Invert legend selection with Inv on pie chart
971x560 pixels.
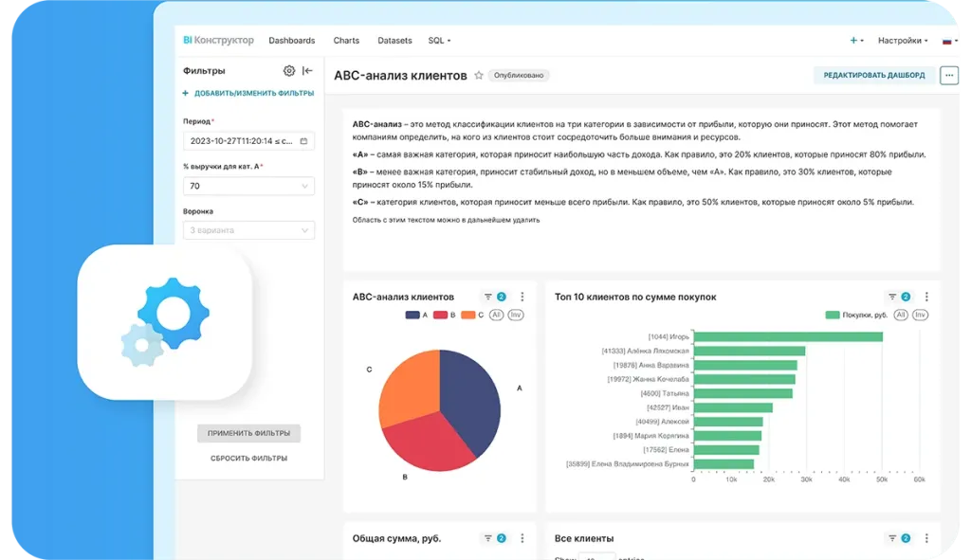(516, 315)
